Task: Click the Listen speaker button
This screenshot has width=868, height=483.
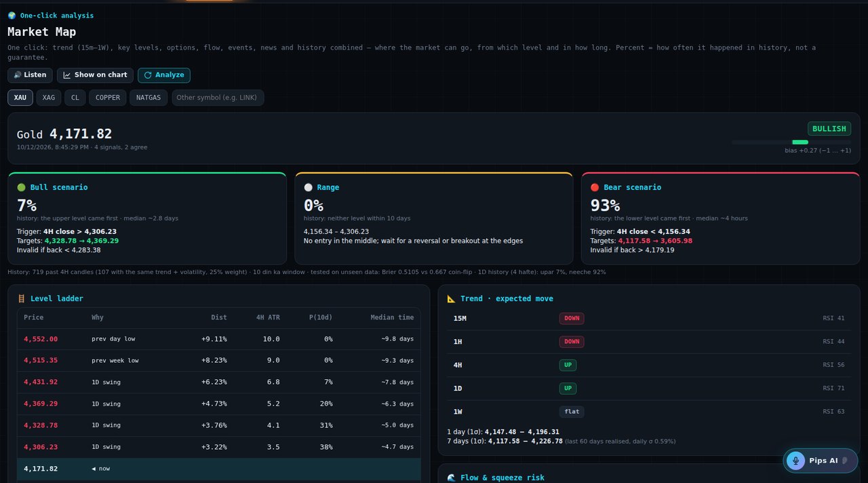Action: pyautogui.click(x=31, y=75)
